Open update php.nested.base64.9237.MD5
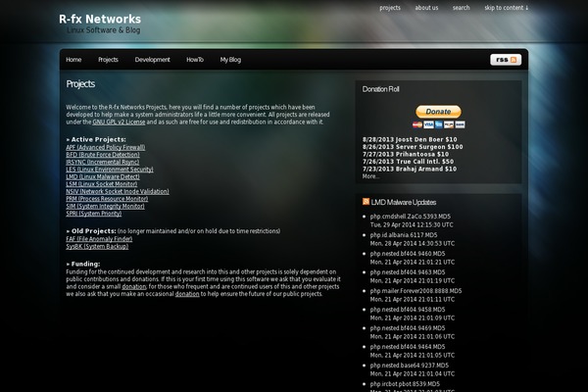Viewport: 588px width, 392px height. (x=409, y=366)
